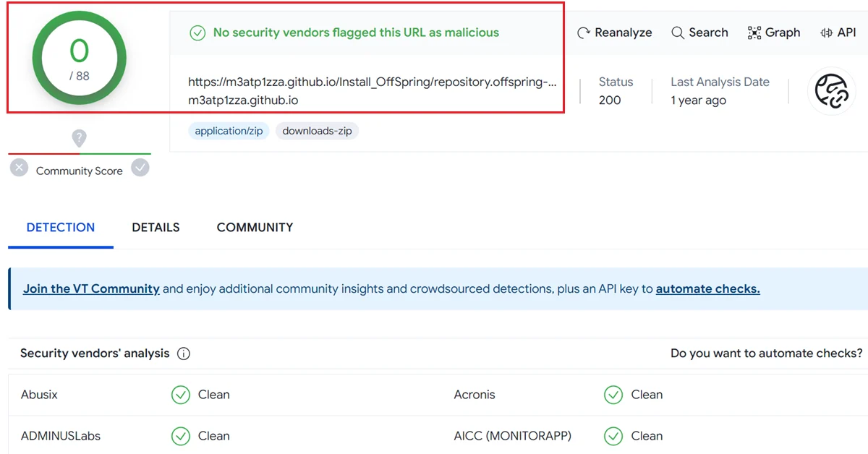Screen dimensions: 868x454
Task: Click the green check next to AICC (MONITORAPP)
Action: coord(613,436)
